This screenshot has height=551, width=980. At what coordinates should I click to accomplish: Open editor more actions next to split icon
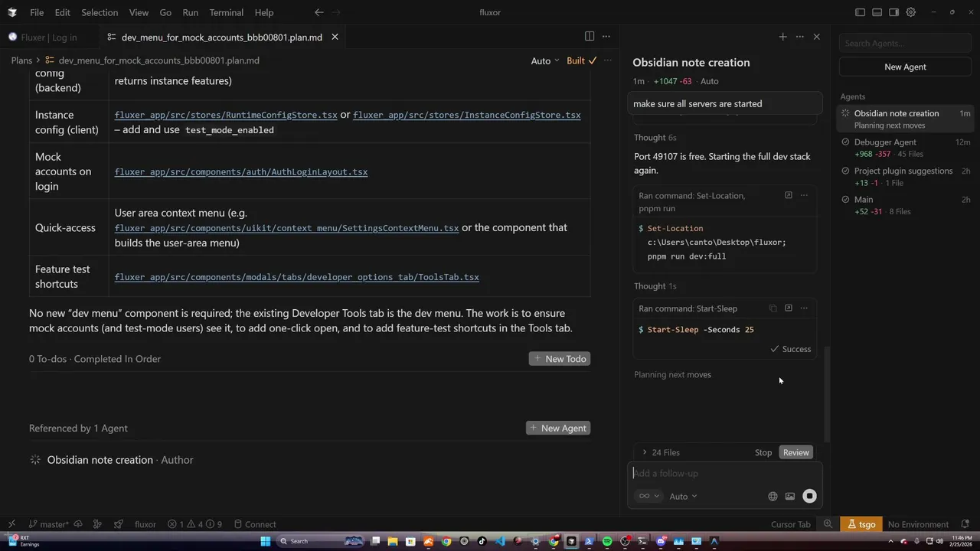(606, 36)
